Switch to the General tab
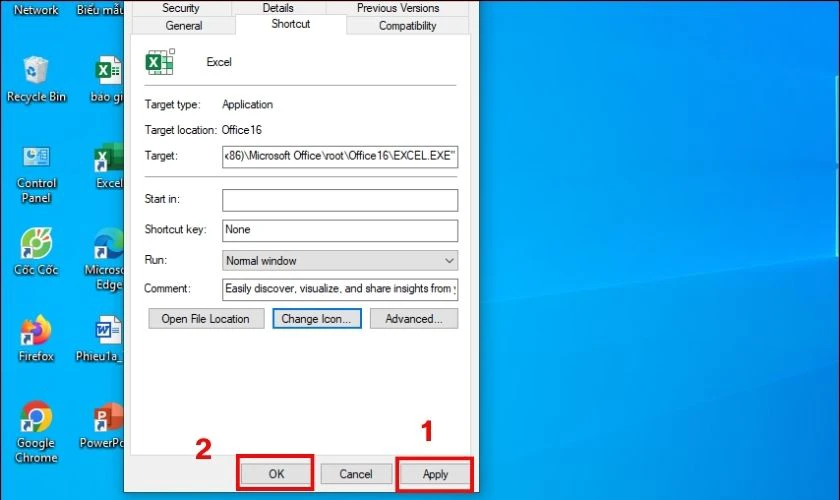Image resolution: width=840 pixels, height=500 pixels. coord(184,26)
